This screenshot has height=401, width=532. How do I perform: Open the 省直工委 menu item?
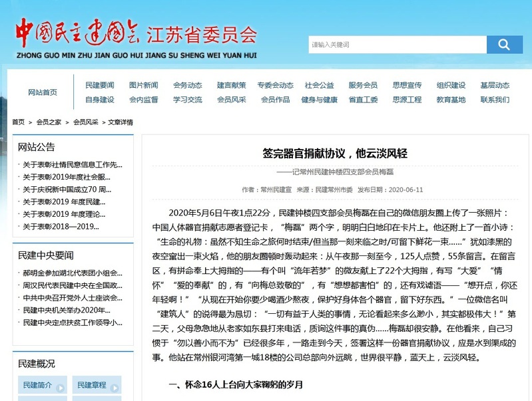pyautogui.click(x=363, y=100)
